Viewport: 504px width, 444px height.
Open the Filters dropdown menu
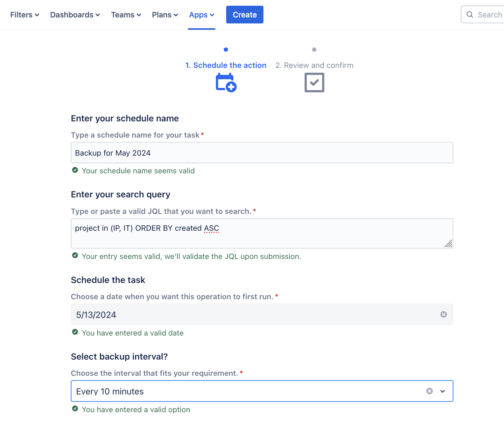(25, 15)
